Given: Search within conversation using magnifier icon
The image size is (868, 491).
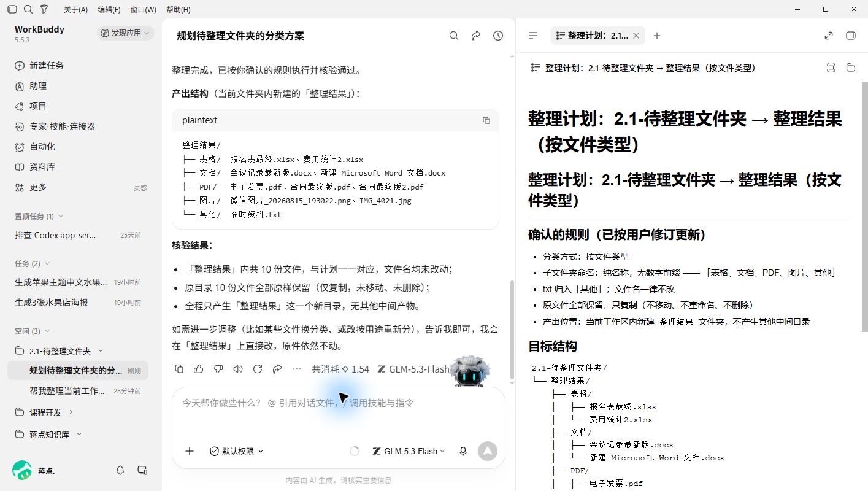Looking at the screenshot, I should point(454,36).
